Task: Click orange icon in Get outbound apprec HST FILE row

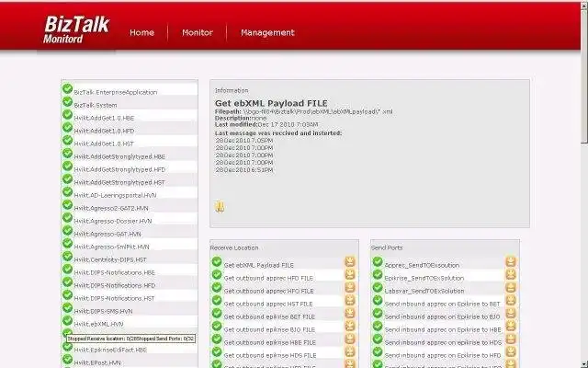Action: point(350,300)
